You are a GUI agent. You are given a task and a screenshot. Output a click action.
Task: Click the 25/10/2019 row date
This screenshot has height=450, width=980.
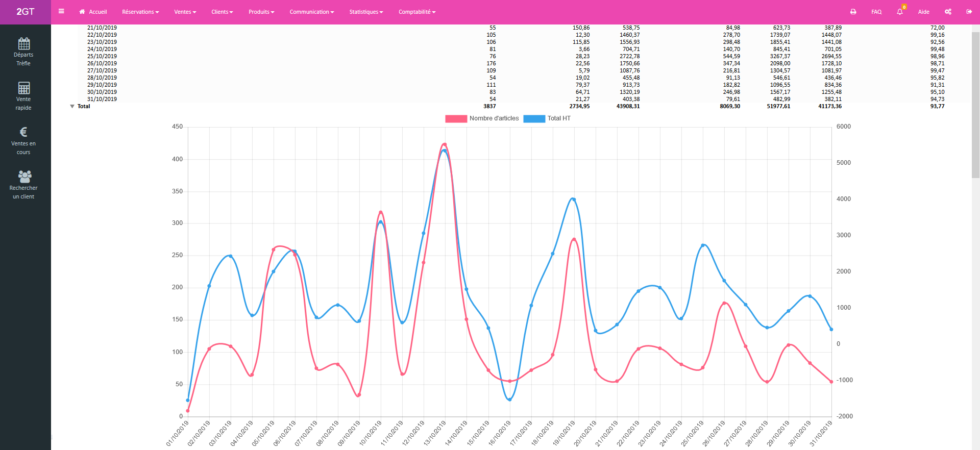102,56
